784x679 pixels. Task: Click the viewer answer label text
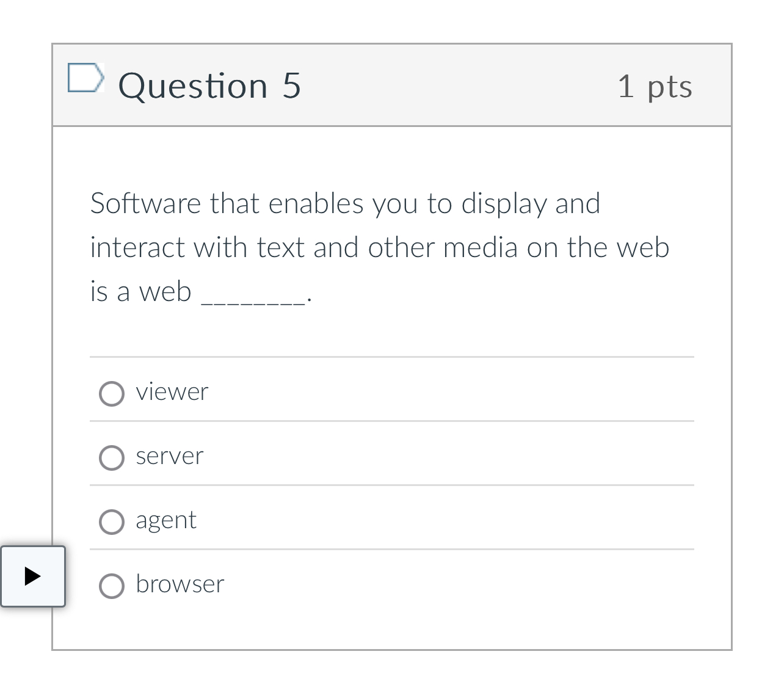[172, 393]
